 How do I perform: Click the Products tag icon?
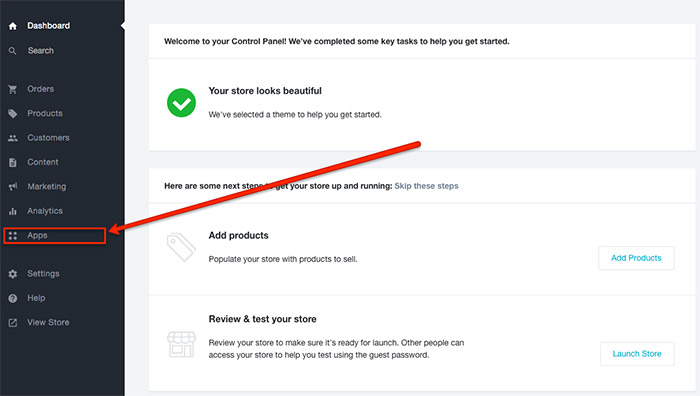click(12, 113)
